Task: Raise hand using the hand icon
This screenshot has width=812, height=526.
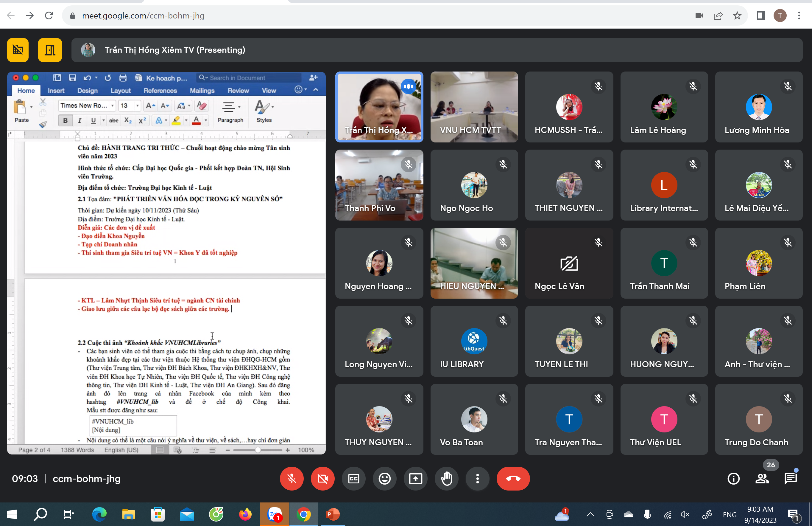Action: pyautogui.click(x=447, y=479)
